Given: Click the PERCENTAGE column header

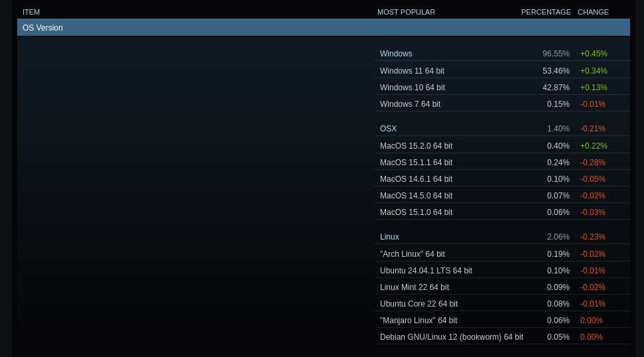Looking at the screenshot, I should click(x=546, y=13).
